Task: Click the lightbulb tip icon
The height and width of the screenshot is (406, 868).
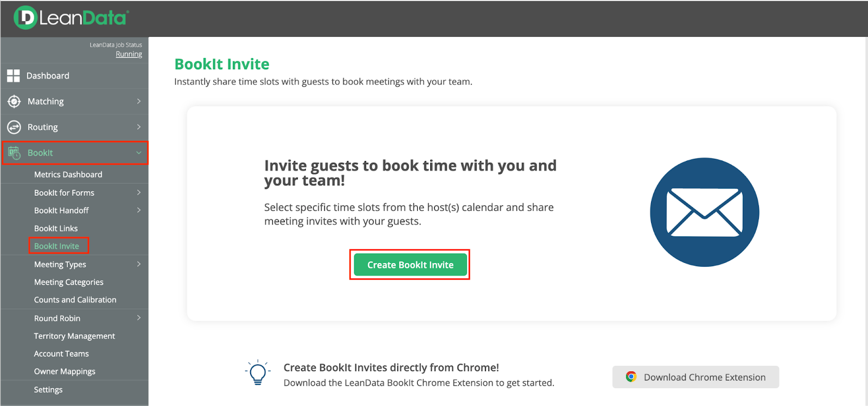Action: coord(258,373)
